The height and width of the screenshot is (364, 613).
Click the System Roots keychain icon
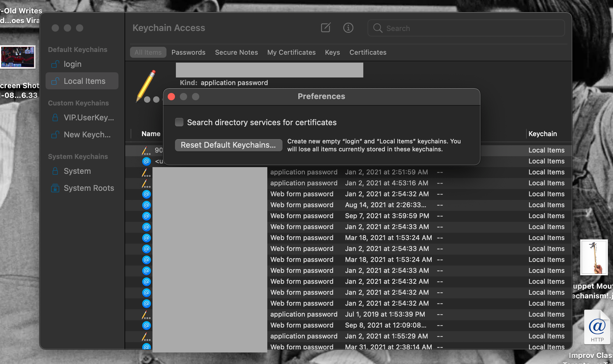point(55,188)
